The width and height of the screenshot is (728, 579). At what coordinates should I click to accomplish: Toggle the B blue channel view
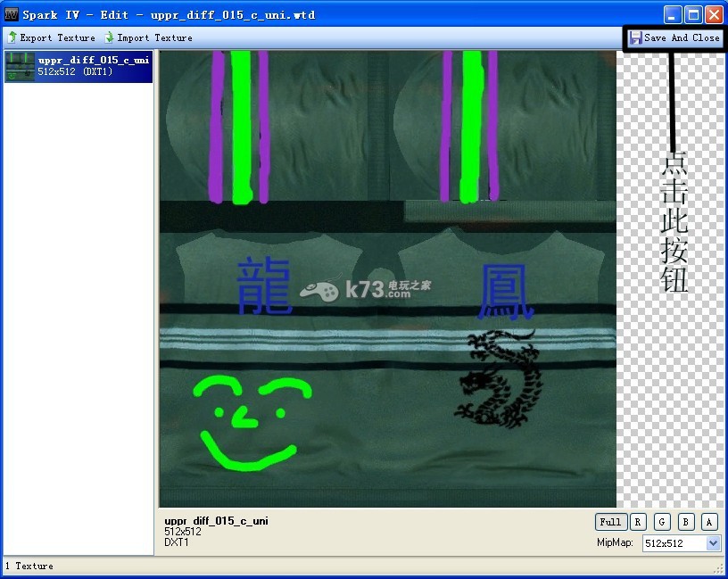click(685, 522)
